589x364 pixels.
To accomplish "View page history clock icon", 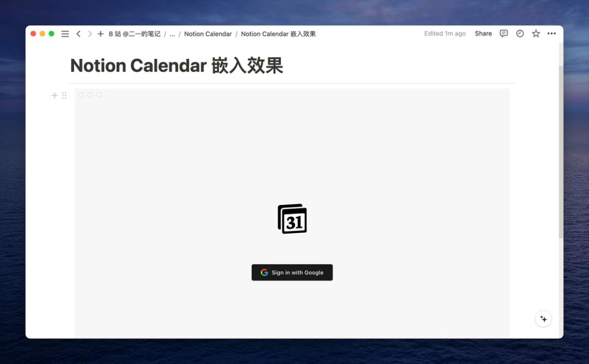I will (x=520, y=33).
